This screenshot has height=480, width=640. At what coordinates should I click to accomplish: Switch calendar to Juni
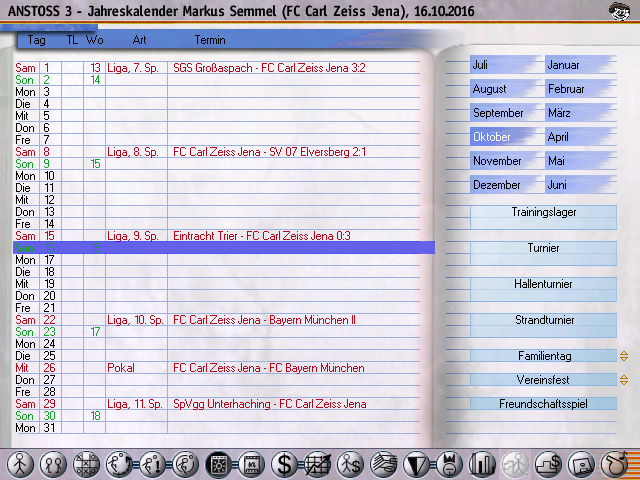point(580,185)
